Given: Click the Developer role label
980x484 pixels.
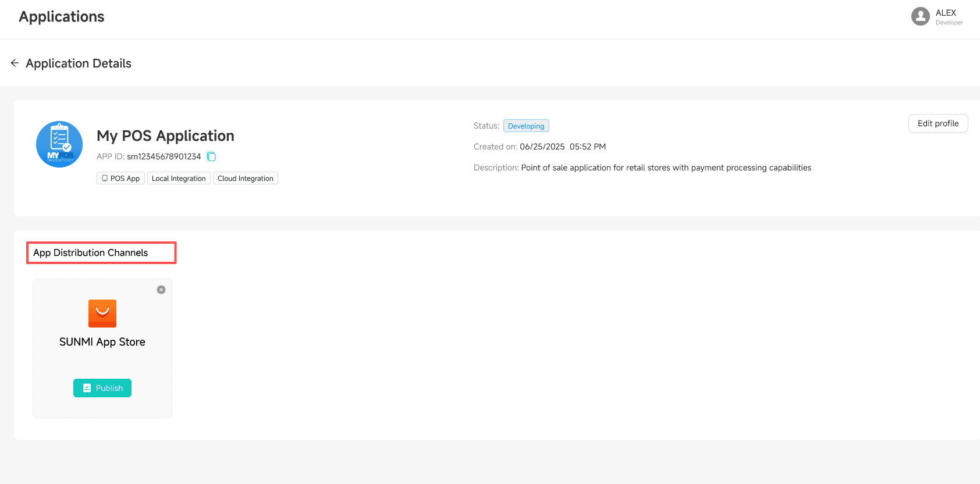Looking at the screenshot, I should pyautogui.click(x=949, y=23).
